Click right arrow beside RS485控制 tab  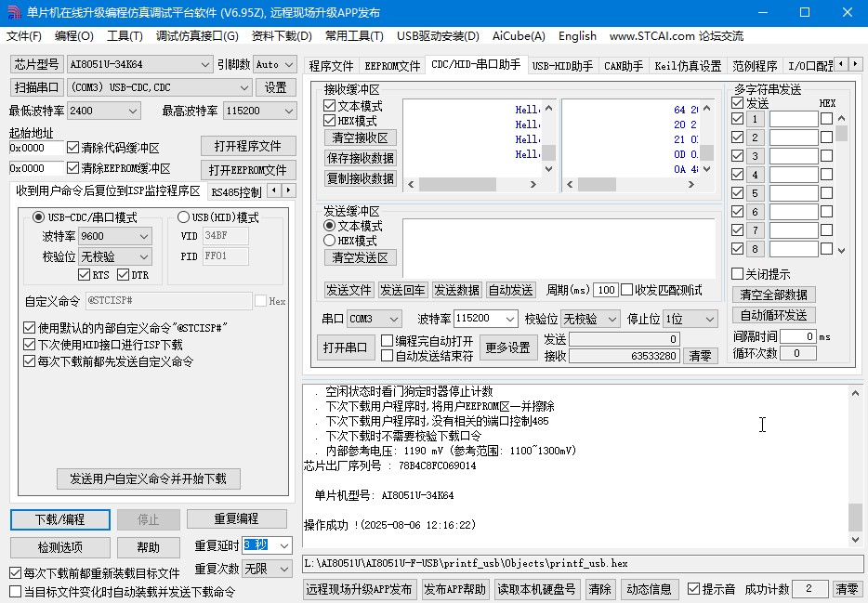[288, 190]
